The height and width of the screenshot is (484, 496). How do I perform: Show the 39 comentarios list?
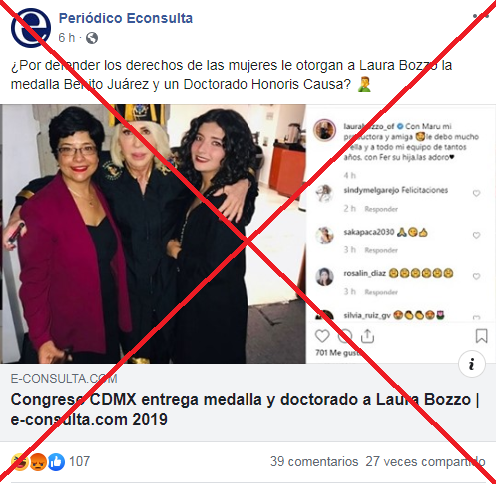point(314,462)
